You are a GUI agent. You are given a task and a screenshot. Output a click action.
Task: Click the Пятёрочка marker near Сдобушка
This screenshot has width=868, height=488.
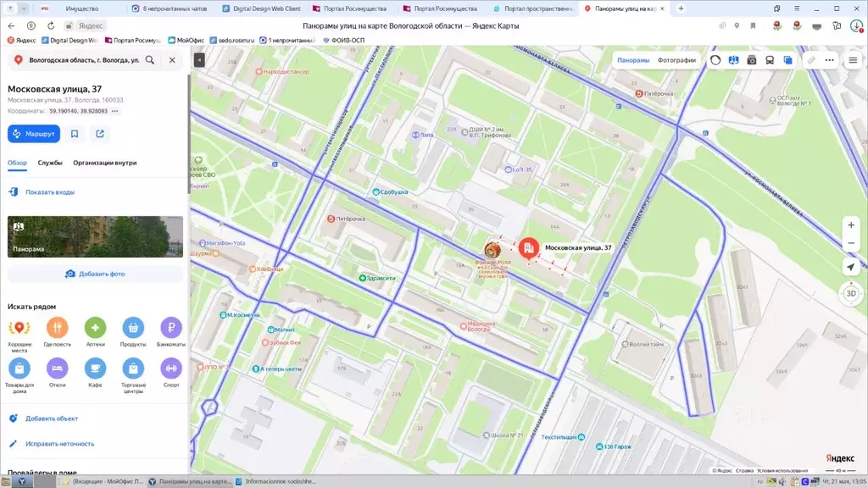[x=331, y=219]
